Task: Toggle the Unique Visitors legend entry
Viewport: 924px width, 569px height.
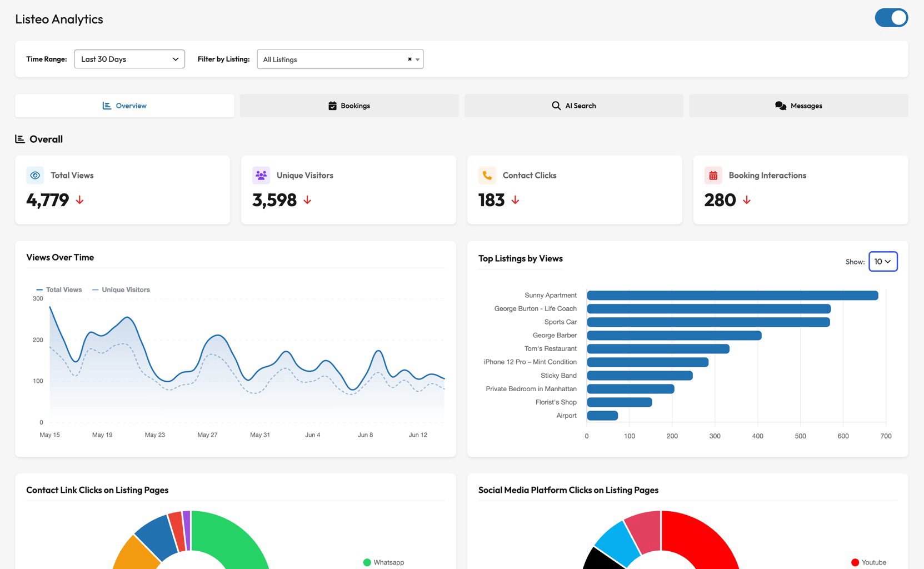Action: (x=121, y=290)
